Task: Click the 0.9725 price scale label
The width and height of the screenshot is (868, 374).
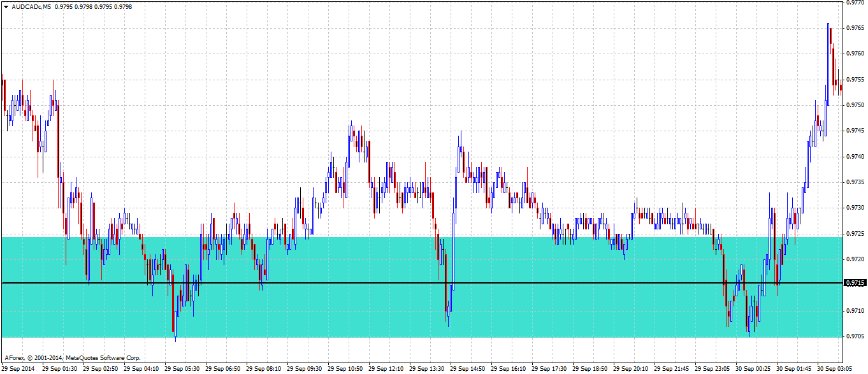Action: 855,234
